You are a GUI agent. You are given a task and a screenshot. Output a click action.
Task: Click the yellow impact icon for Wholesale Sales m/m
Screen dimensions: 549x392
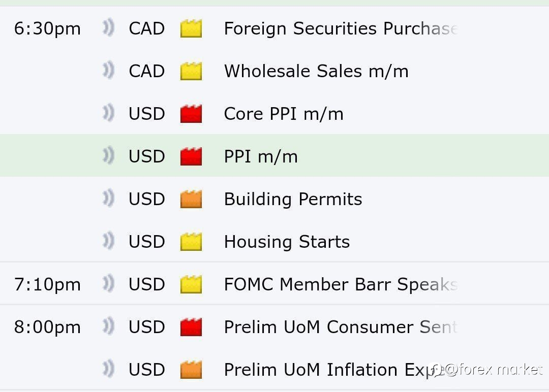(191, 71)
